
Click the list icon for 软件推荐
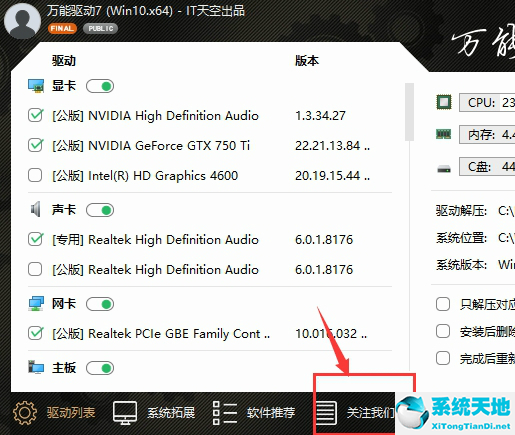click(225, 413)
